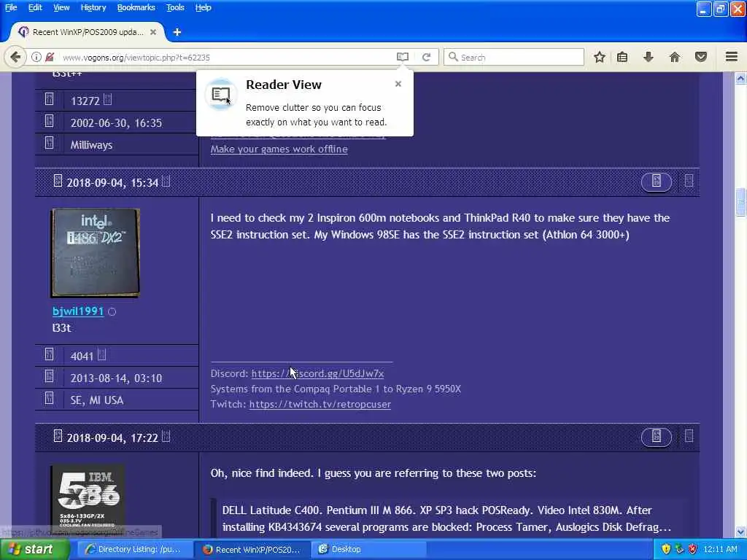Go back with the browser Back arrow

coord(15,57)
